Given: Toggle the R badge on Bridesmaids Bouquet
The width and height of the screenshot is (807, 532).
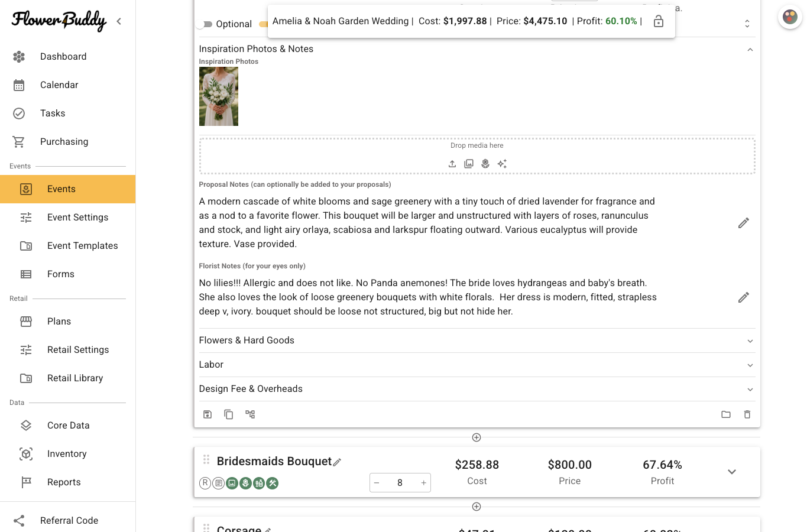Looking at the screenshot, I should tap(205, 483).
